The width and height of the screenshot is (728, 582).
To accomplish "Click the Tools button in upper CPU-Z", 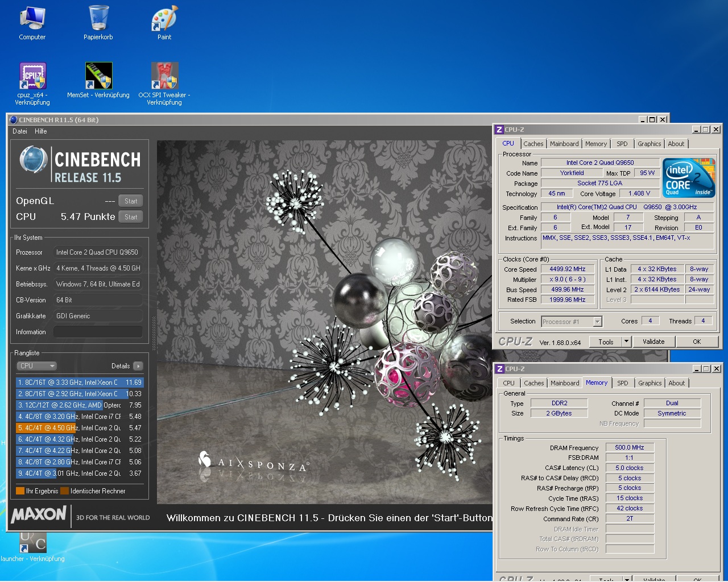I will [606, 342].
